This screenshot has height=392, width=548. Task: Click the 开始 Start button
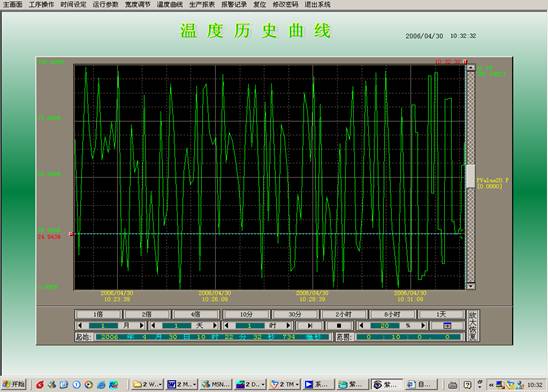[14, 385]
